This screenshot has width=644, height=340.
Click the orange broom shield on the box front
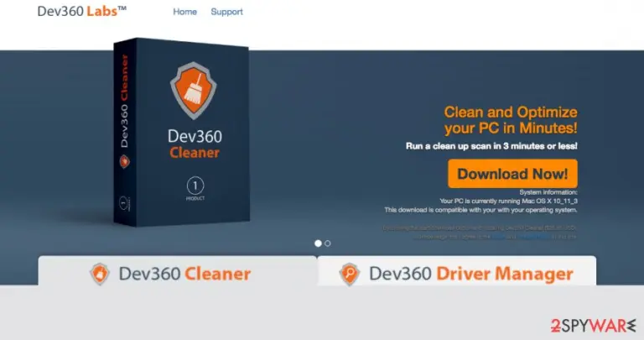click(x=193, y=91)
